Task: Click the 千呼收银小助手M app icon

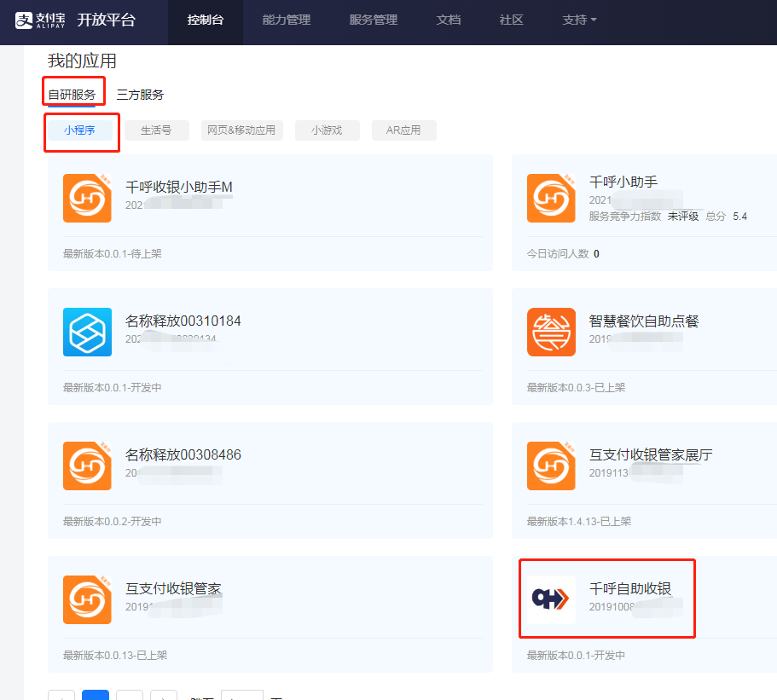Action: coord(87,198)
